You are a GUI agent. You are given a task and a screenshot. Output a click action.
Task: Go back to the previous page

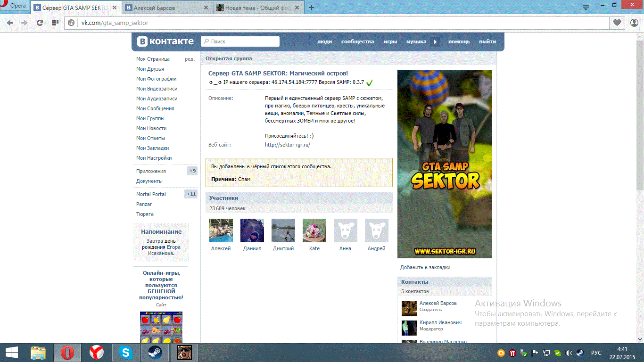click(10, 23)
